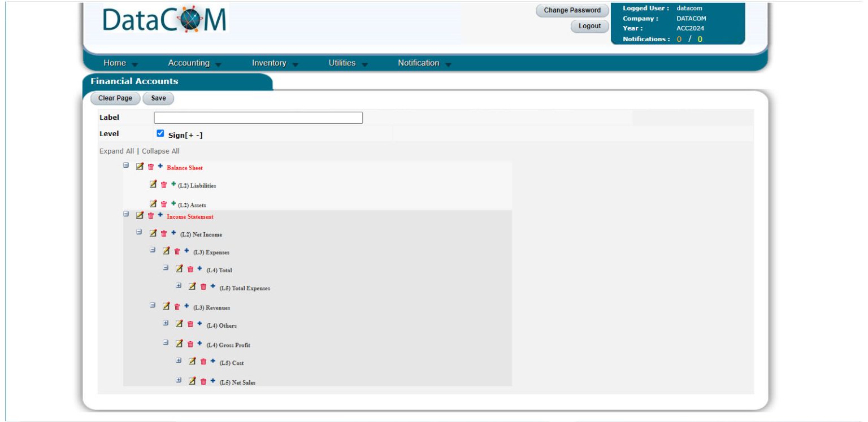Edit the (L5) Cost account
Image resolution: width=868 pixels, height=422 pixels.
[x=192, y=361]
